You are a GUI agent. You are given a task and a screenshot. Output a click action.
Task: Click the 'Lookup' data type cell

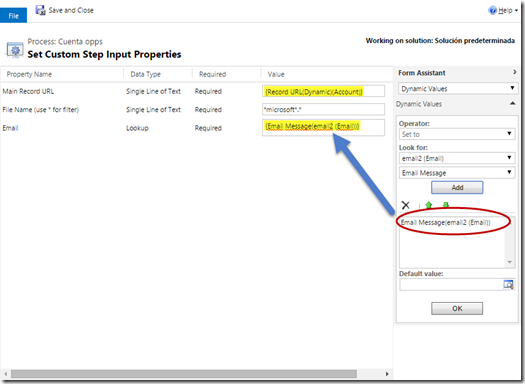137,128
